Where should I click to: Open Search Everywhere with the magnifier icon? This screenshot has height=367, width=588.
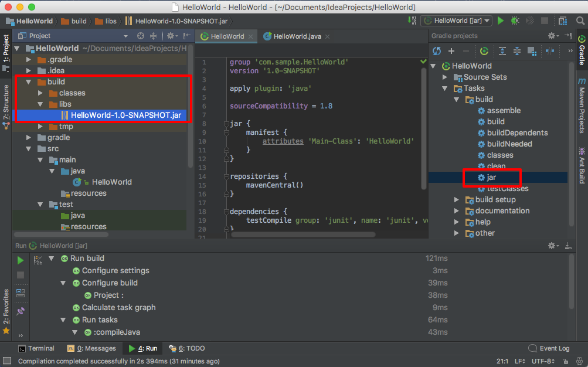[580, 20]
